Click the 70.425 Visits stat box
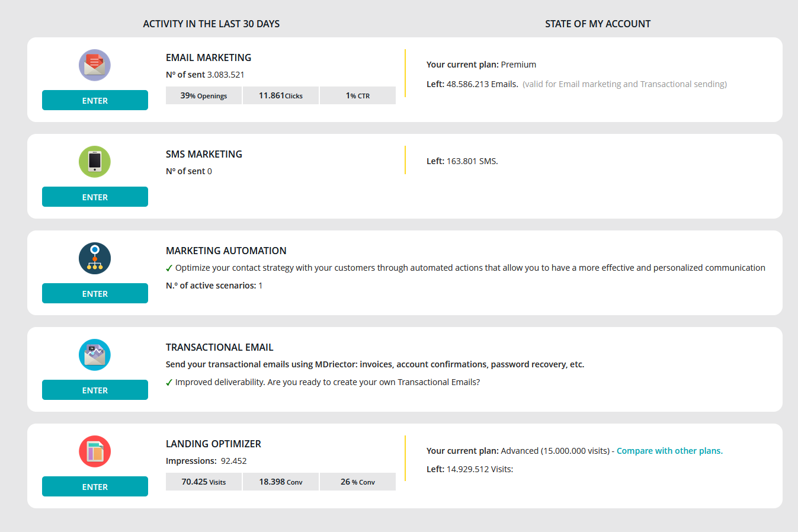Screen dimensions: 798x532 pyautogui.click(x=204, y=482)
